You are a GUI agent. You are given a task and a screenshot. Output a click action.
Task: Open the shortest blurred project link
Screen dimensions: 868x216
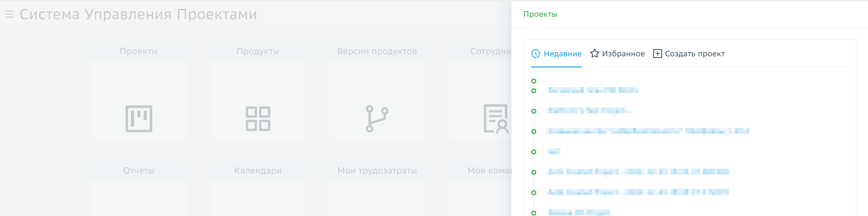tap(554, 151)
